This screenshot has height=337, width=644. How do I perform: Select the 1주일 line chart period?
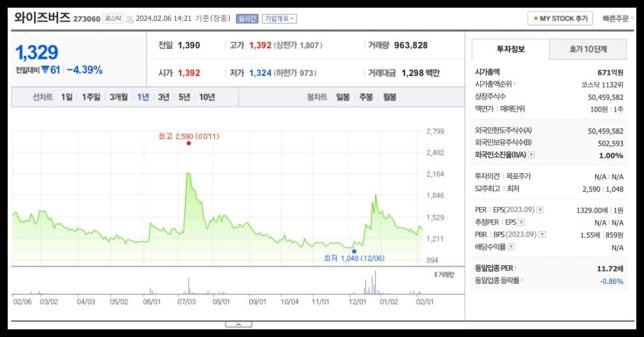pos(91,97)
